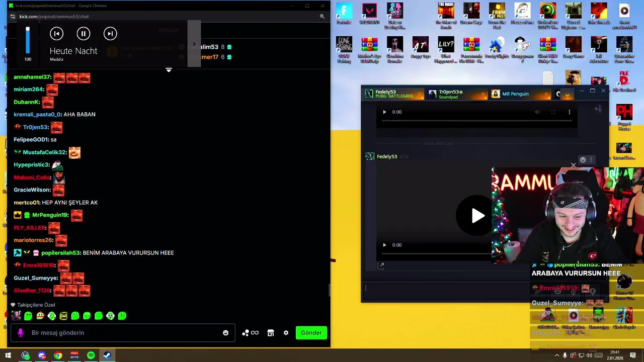644x362 pixels.
Task: Click system tray volume icon
Action: pos(589,355)
